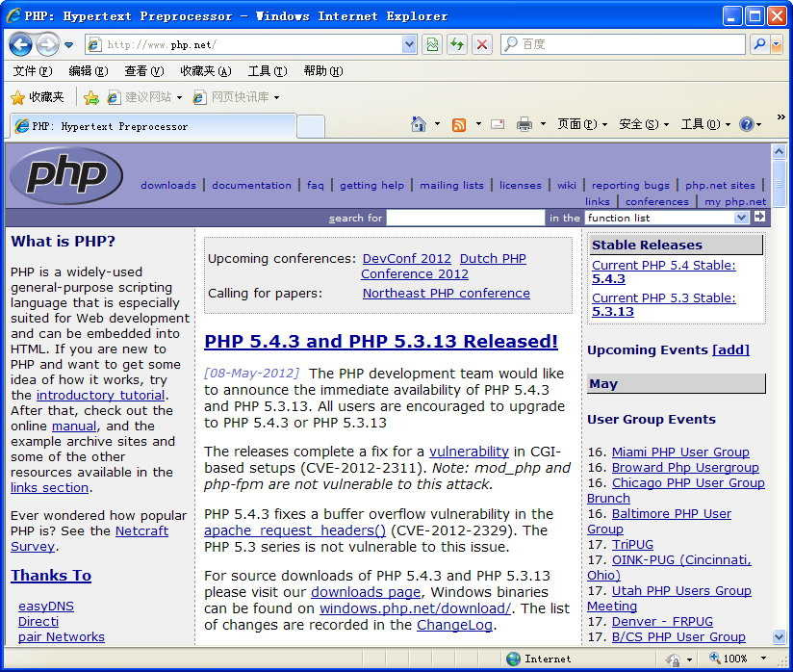
Task: Click the red Stop loading icon
Action: pos(482,44)
